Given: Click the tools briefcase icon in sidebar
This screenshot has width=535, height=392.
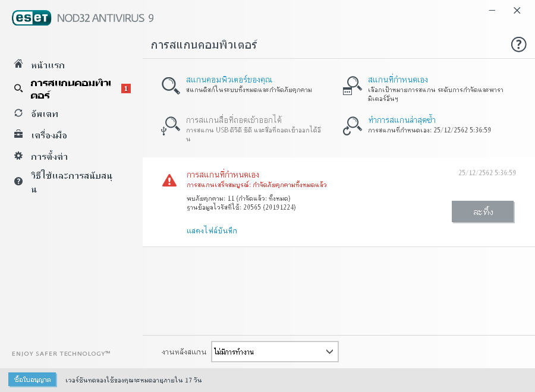Looking at the screenshot, I should coord(18,134).
